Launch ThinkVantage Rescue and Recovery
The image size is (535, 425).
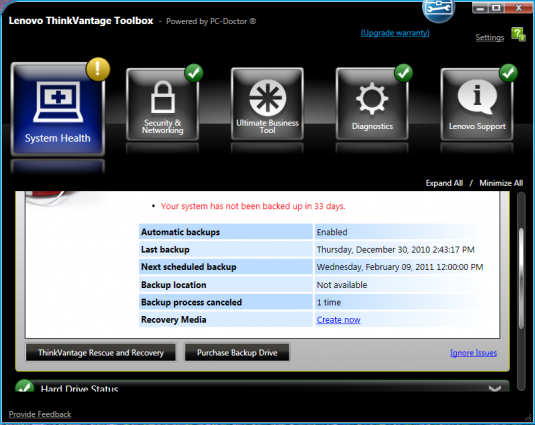[x=101, y=352]
